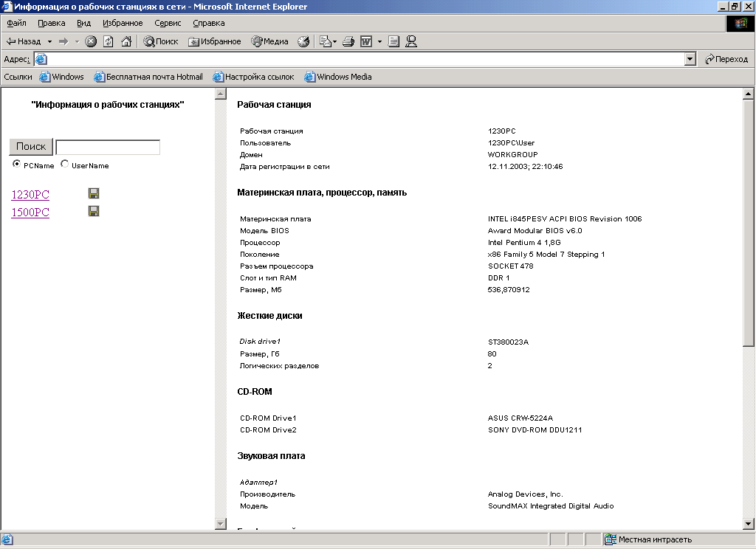This screenshot has width=756, height=549.
Task: Click the Refresh page icon
Action: click(x=109, y=41)
